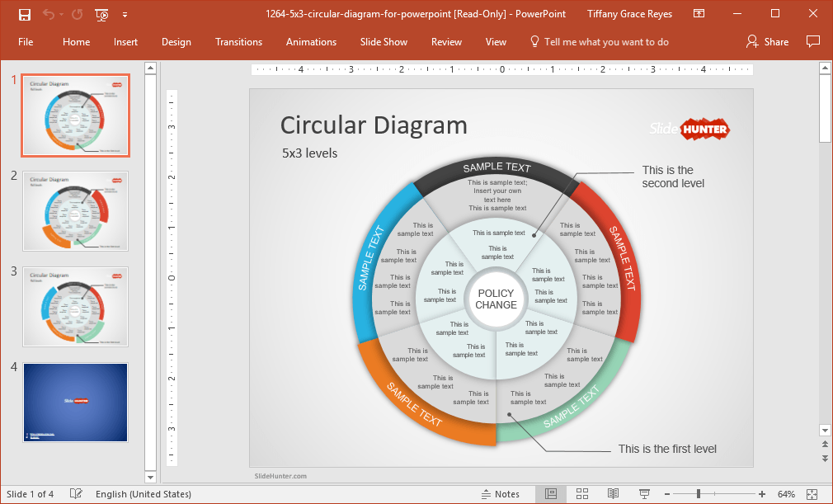Switch to Reading View icon
The width and height of the screenshot is (833, 504).
click(613, 494)
